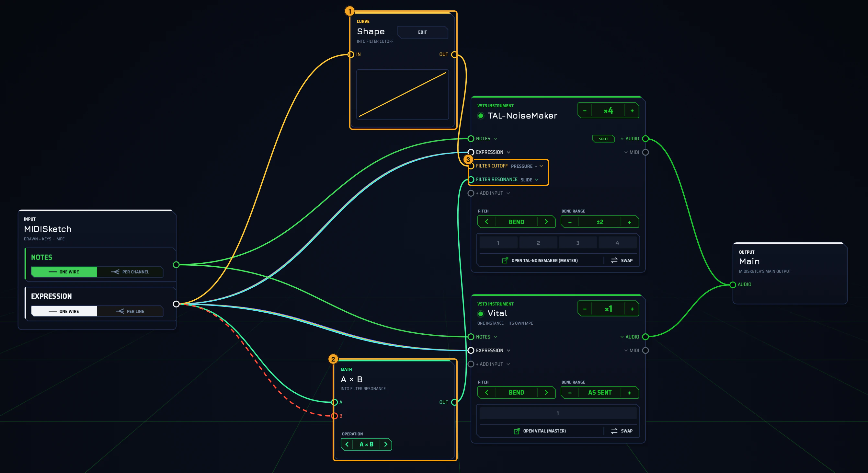Click next pitch mode arrow on TAL-NoiseMaker

(546, 222)
